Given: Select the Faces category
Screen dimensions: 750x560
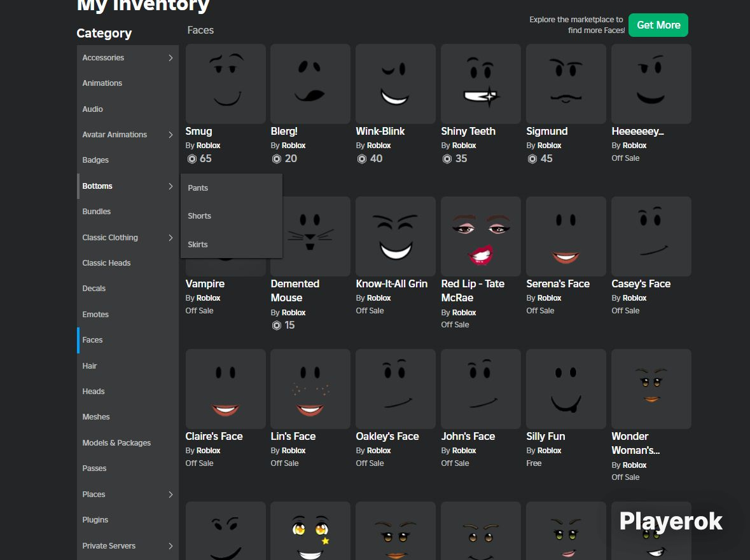Looking at the screenshot, I should click(x=128, y=340).
